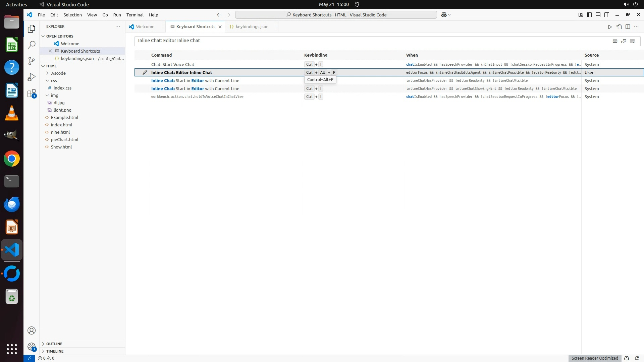The image size is (644, 362).
Task: Toggle the primary side bar
Action: point(589,15)
